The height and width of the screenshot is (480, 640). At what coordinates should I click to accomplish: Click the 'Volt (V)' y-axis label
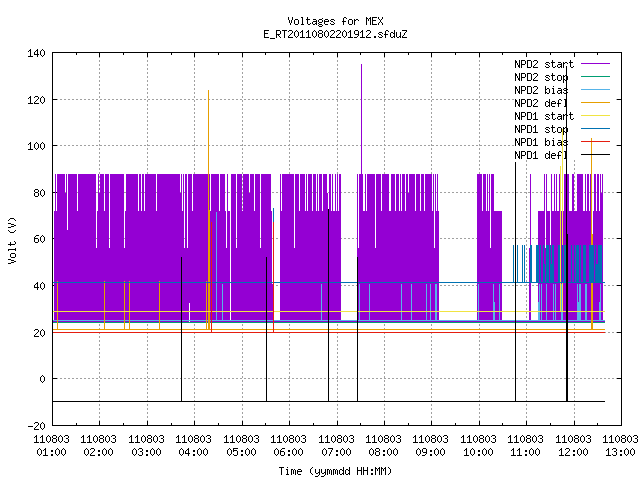point(12,240)
